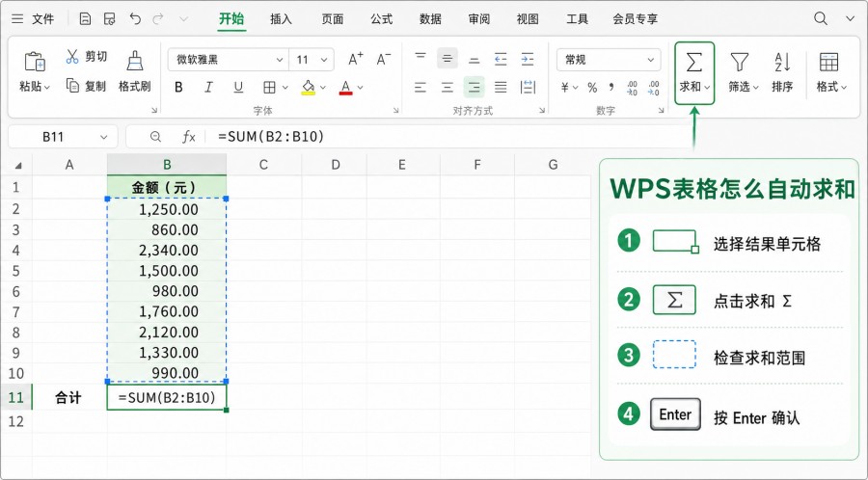Apply percent style format

pos(592,88)
